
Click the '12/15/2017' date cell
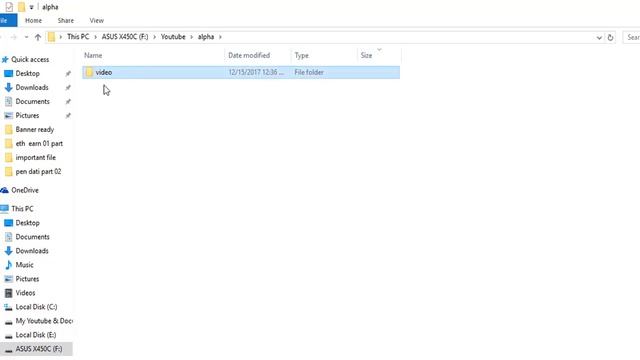(x=256, y=72)
